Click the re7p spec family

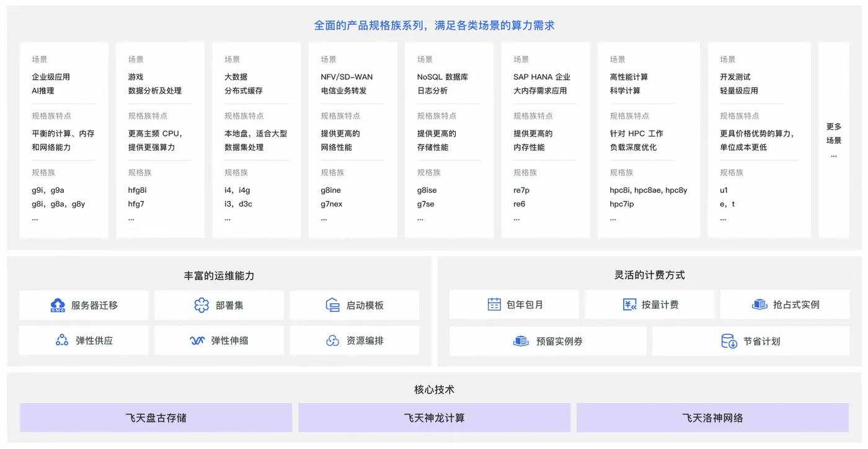point(521,190)
